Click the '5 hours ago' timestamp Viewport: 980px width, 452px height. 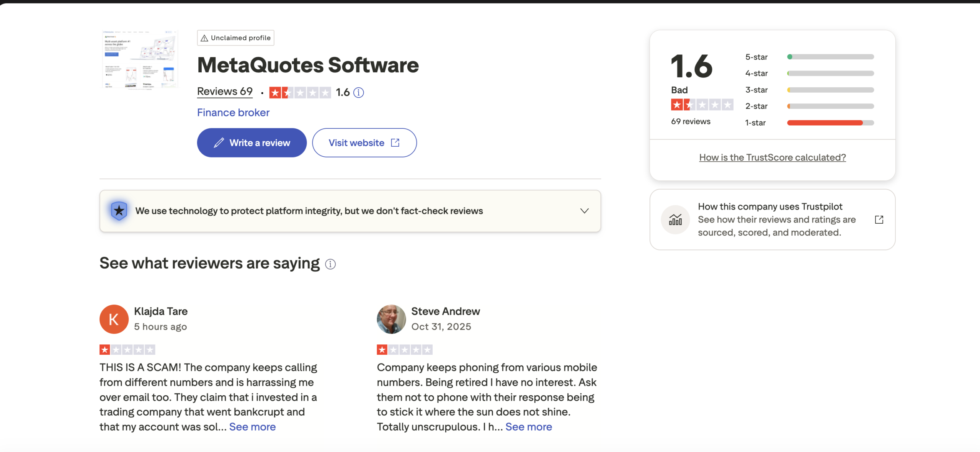(x=160, y=327)
